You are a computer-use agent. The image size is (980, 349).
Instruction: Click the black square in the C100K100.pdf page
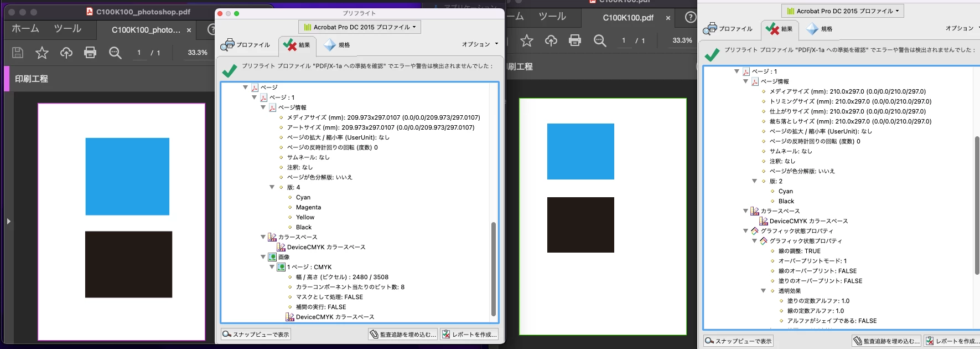click(x=580, y=225)
